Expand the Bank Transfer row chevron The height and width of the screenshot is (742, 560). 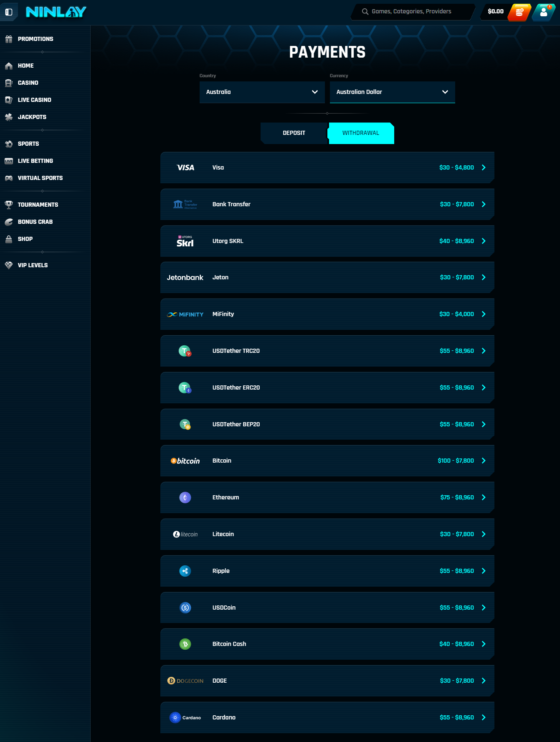(484, 204)
